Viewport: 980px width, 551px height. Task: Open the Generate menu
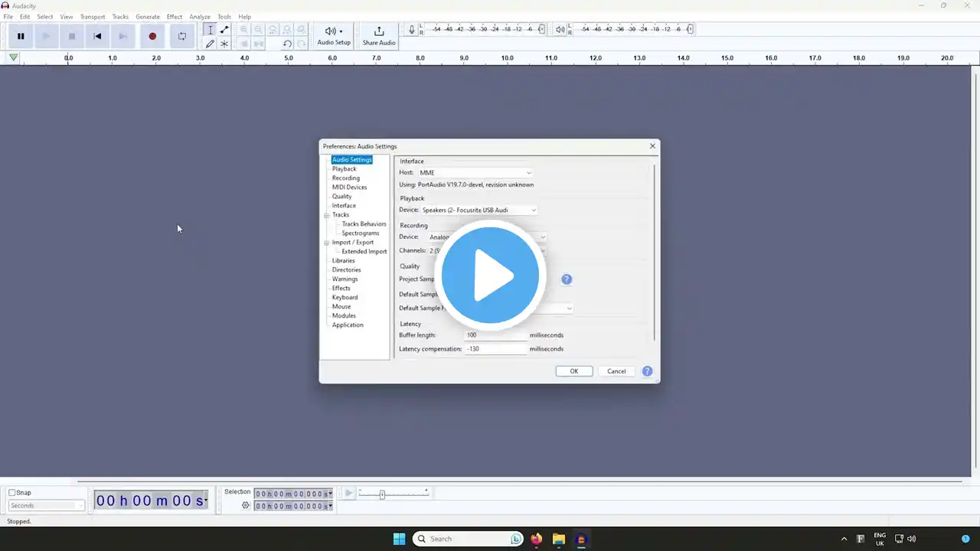click(148, 17)
